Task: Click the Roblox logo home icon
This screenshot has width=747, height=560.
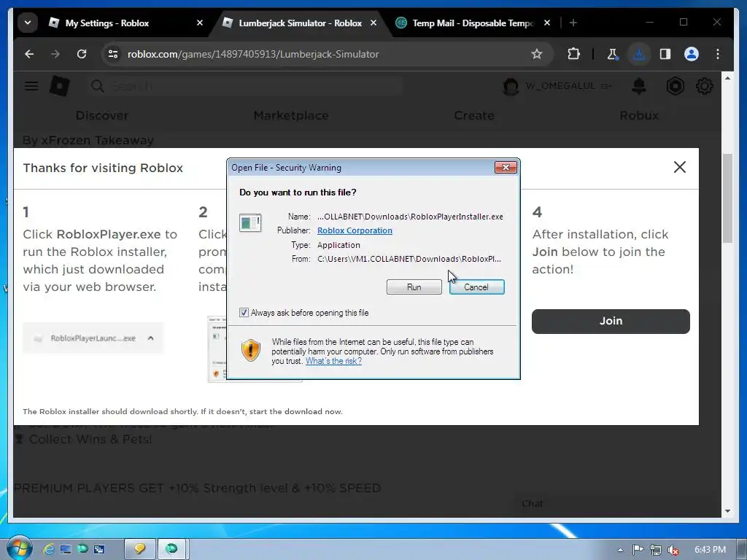Action: point(60,86)
